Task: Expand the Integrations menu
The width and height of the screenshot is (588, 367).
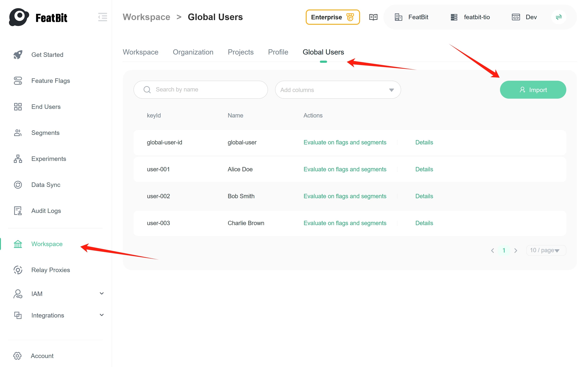Action: [102, 315]
